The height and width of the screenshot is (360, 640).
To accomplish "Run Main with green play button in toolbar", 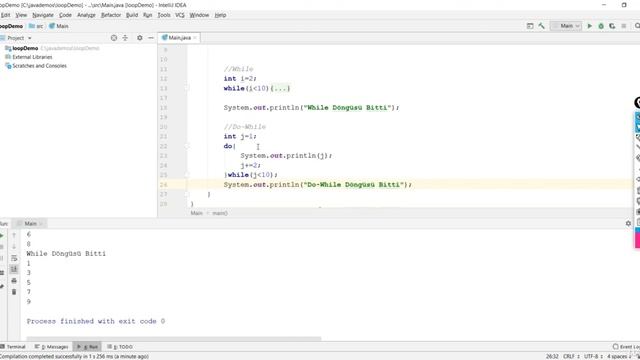I will click(589, 26).
